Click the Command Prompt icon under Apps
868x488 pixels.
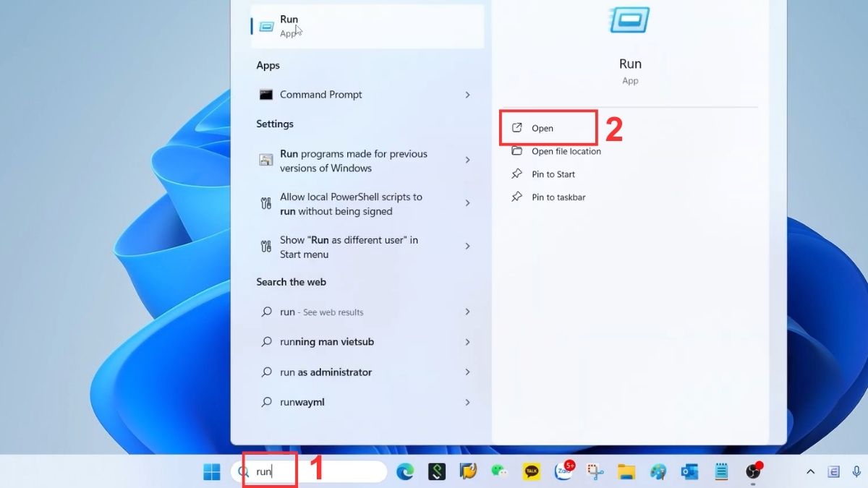click(266, 95)
